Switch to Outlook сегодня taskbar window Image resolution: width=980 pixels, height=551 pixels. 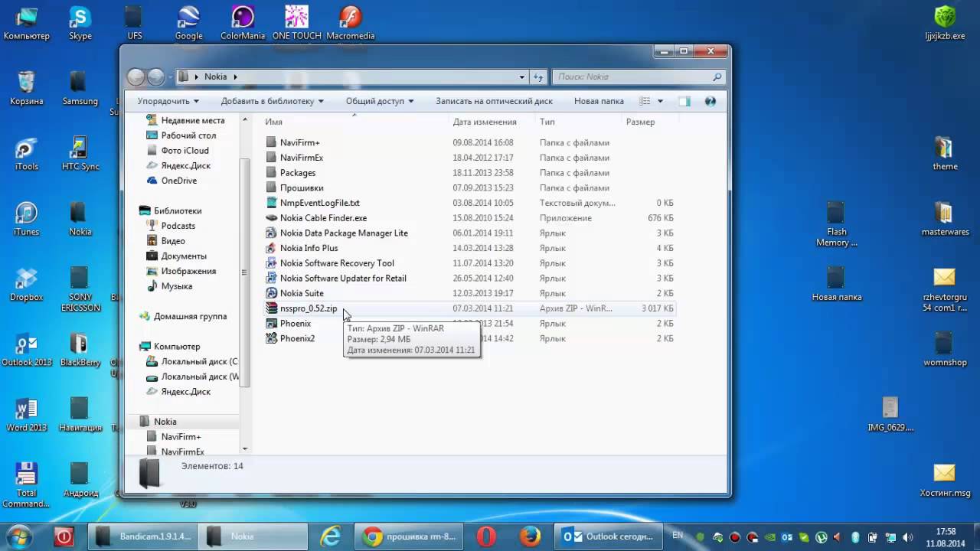pyautogui.click(x=609, y=536)
